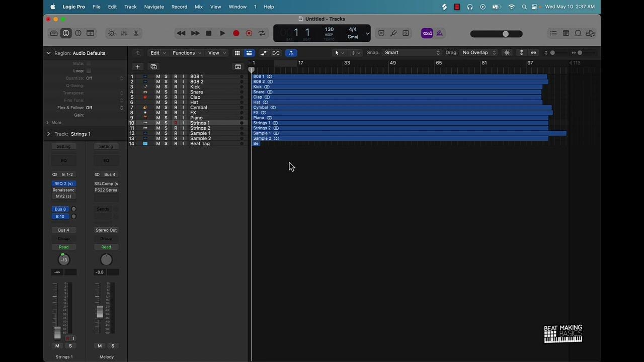
Task: Show the Toolbar icon next to Quick Help
Action: click(91, 33)
